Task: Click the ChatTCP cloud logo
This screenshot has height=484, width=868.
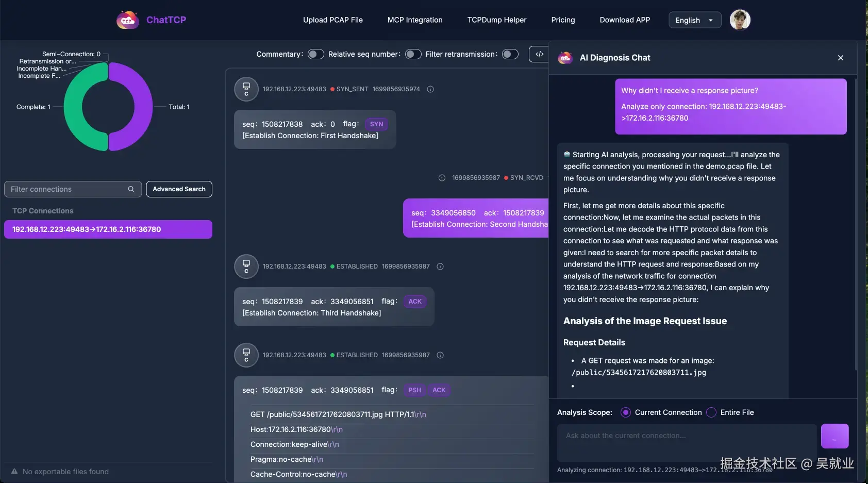Action: click(127, 20)
